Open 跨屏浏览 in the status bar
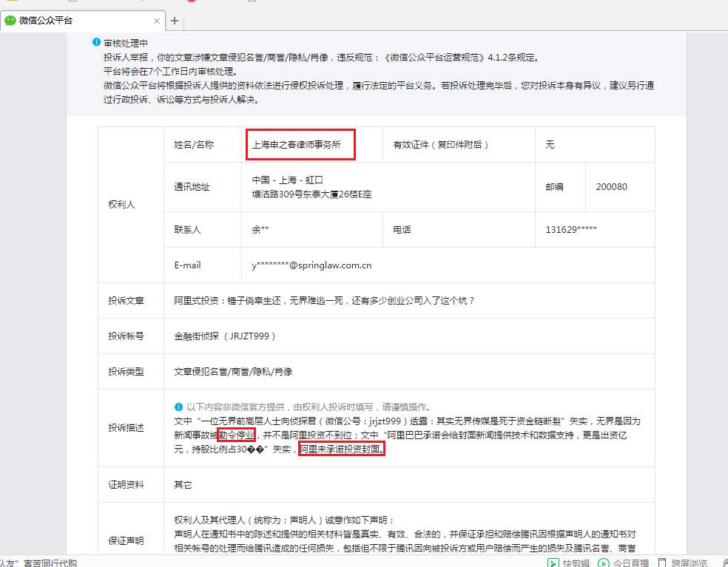The image size is (728, 567). click(x=682, y=563)
